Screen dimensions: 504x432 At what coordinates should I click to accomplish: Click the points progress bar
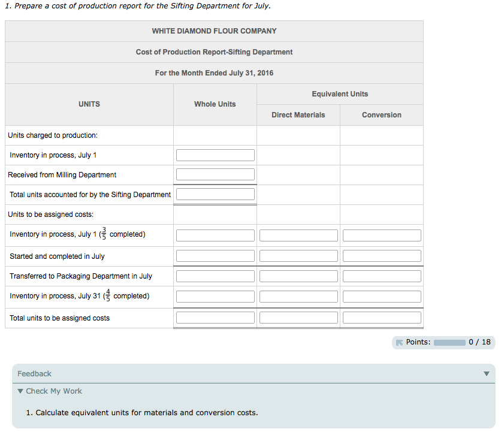(449, 343)
